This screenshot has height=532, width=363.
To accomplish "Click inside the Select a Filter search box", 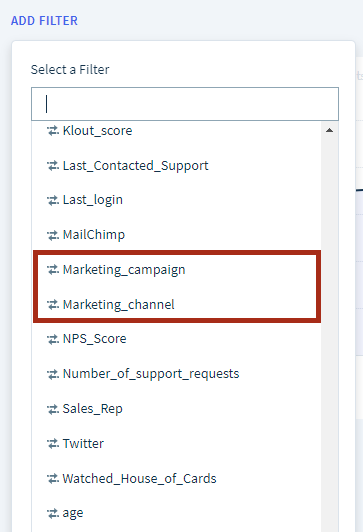I will click(x=185, y=104).
